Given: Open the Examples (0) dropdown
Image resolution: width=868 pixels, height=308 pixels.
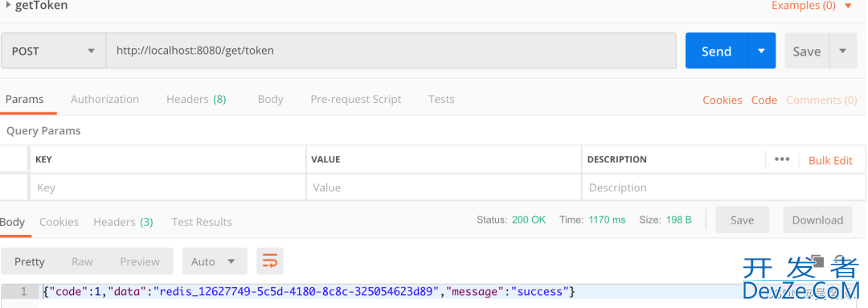Looking at the screenshot, I should coord(811,6).
